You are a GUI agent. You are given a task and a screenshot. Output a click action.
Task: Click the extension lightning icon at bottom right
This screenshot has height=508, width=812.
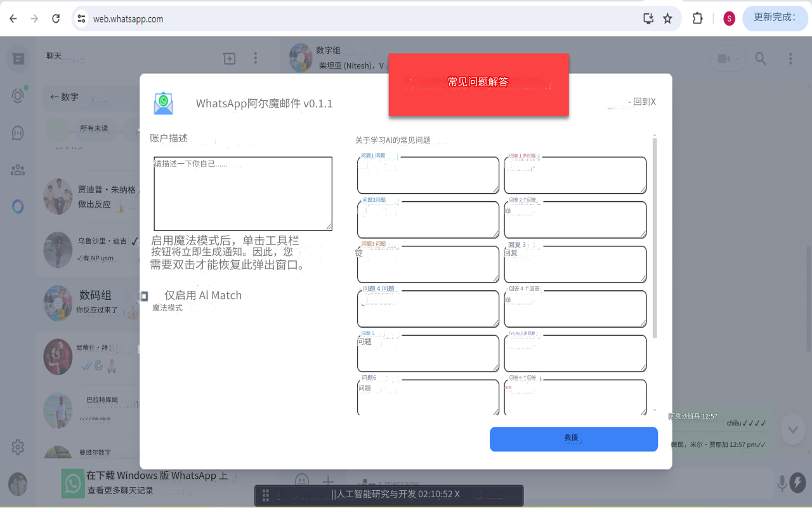pyautogui.click(x=798, y=483)
